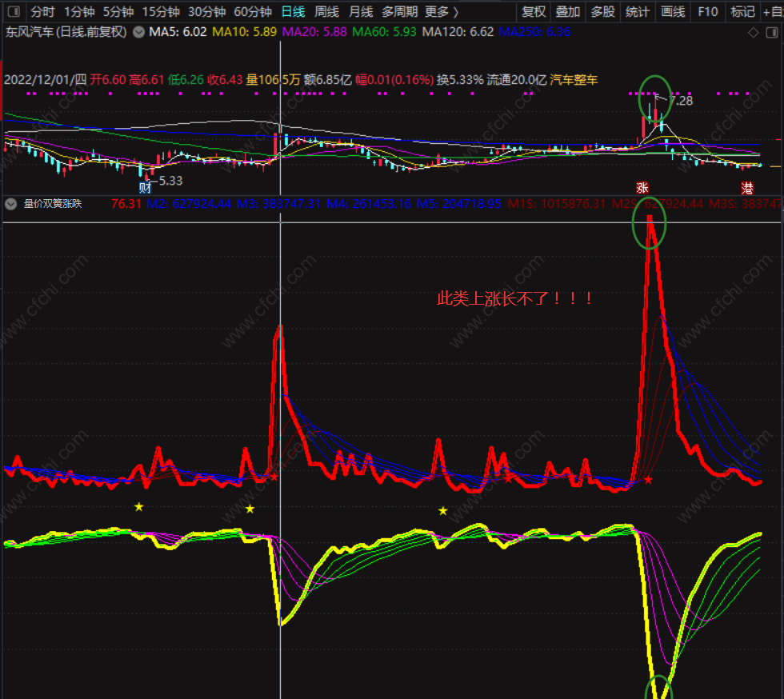Viewport: 784px width, 699px height.
Task: Toggle the right side panel icon
Action: point(772,33)
